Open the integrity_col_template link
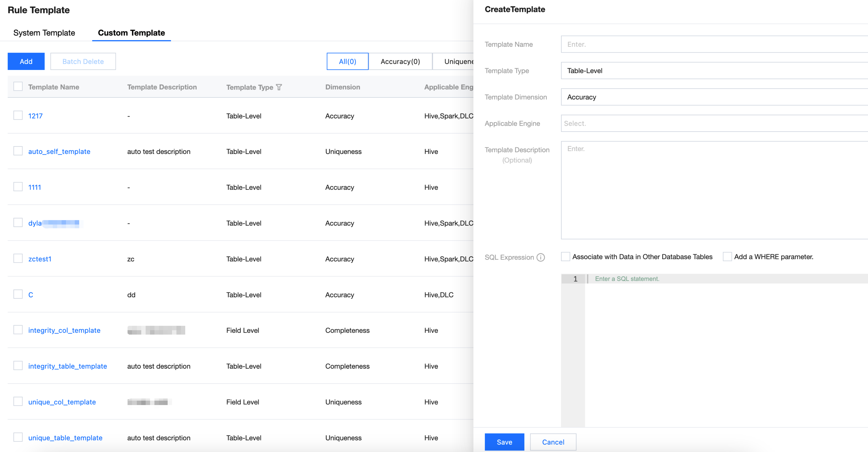 [64, 330]
